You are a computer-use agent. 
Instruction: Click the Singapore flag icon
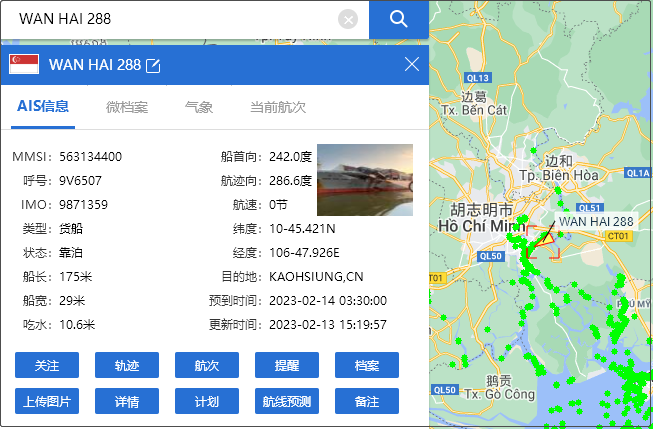pos(24,65)
